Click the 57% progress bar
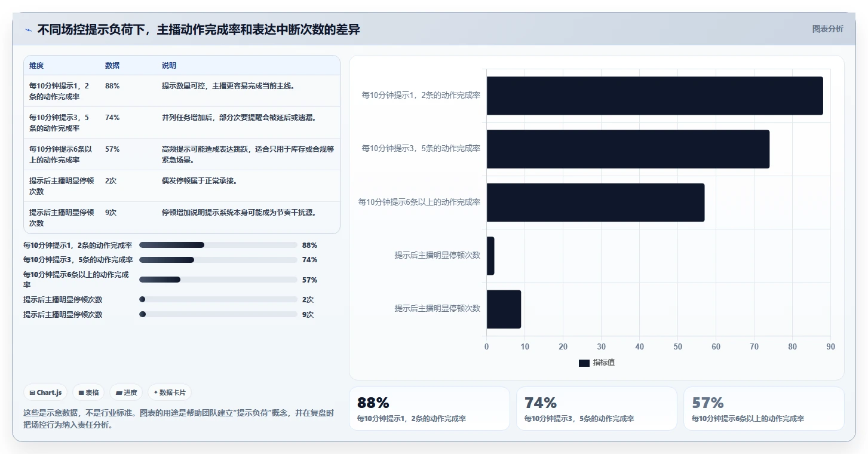 pyautogui.click(x=218, y=280)
